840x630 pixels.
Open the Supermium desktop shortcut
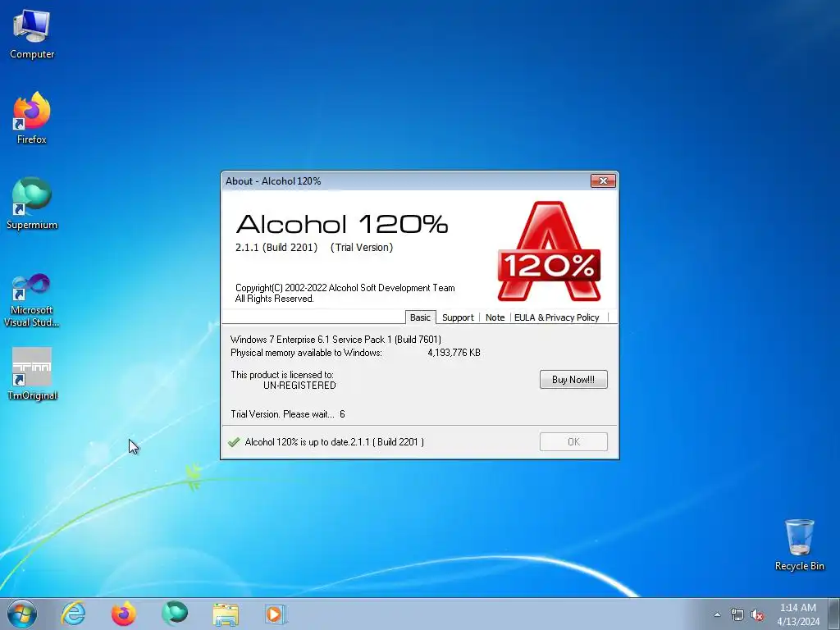[32, 203]
